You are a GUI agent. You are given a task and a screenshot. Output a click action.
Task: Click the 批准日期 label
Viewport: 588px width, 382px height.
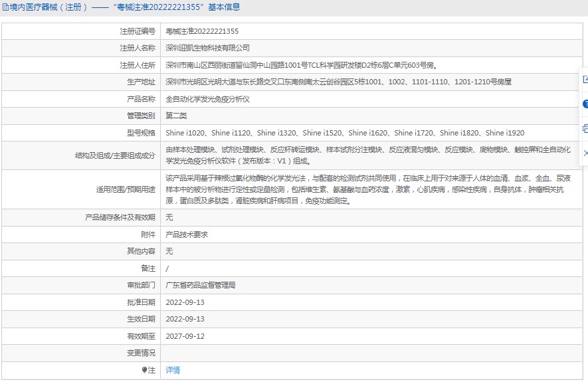141,302
